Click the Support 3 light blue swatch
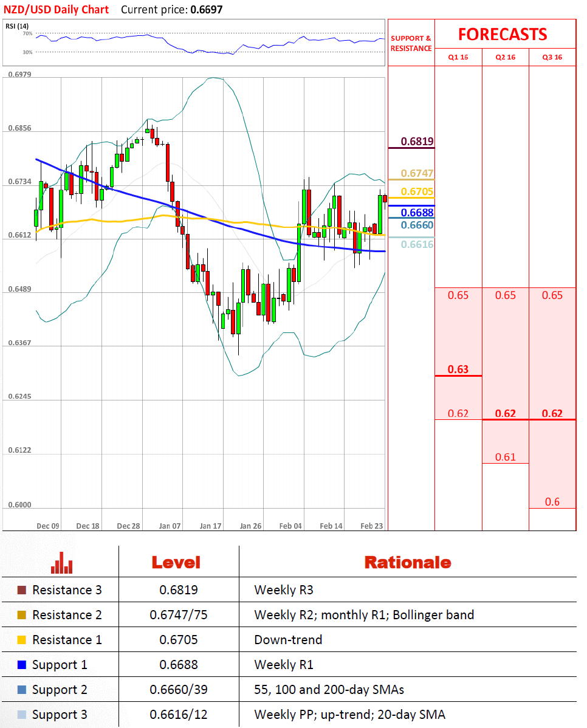Image resolution: width=587 pixels, height=728 pixels. 21,715
